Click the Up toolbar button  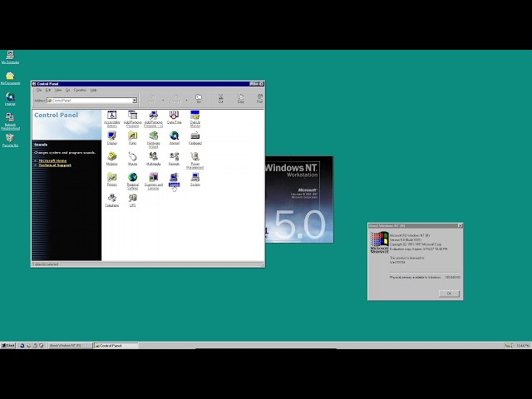pyautogui.click(x=199, y=99)
